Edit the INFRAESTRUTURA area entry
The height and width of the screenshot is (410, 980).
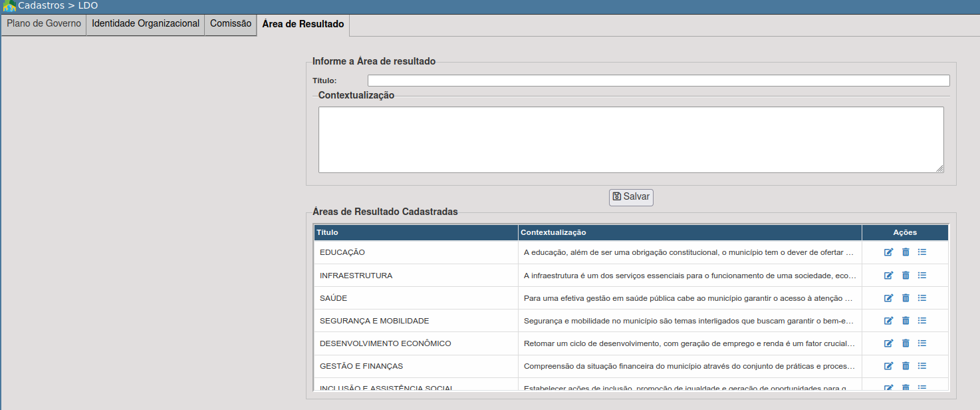tap(888, 275)
